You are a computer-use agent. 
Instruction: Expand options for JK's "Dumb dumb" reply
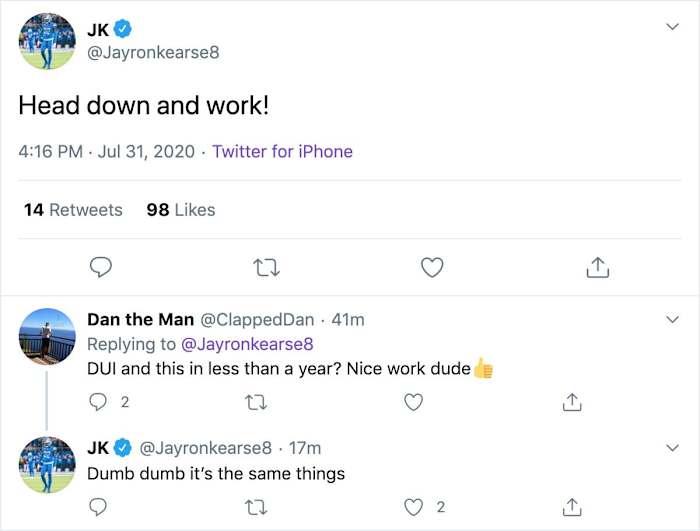[673, 447]
